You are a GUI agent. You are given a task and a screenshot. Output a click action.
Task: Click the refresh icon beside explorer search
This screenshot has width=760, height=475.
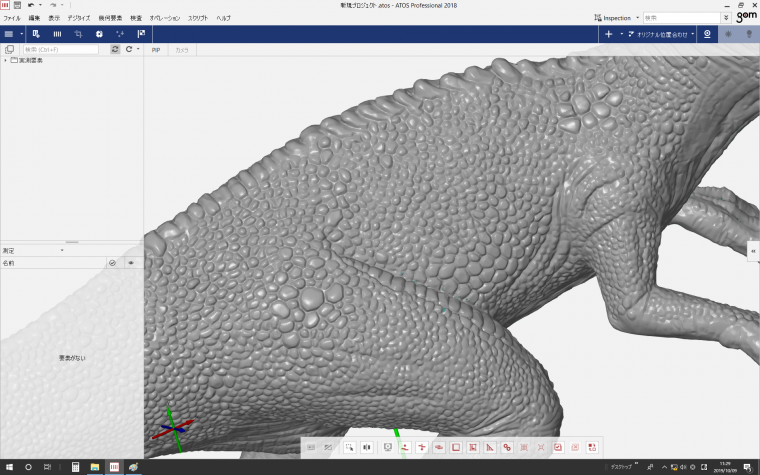(x=115, y=49)
